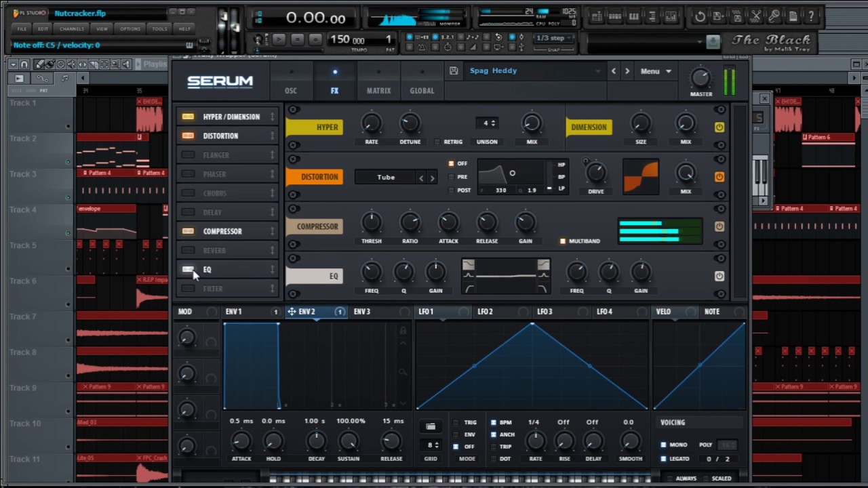
Task: Click the Compressor THRESH knob
Action: pos(372,222)
